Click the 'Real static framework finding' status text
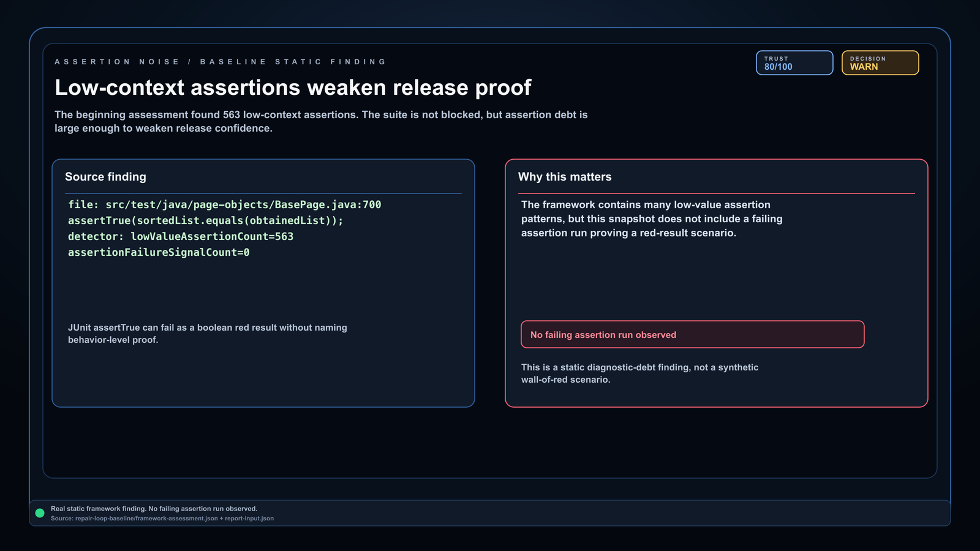The width and height of the screenshot is (980, 551). click(x=154, y=509)
